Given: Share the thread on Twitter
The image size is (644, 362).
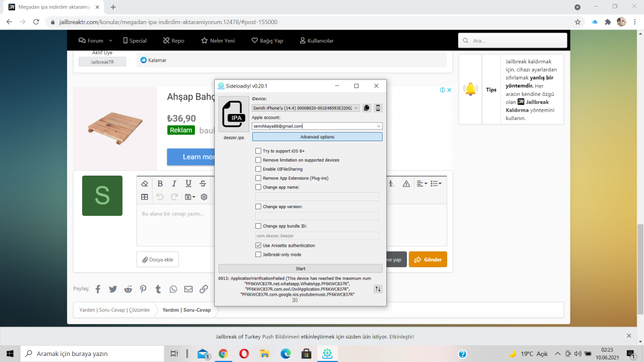Looking at the screenshot, I should 113,289.
